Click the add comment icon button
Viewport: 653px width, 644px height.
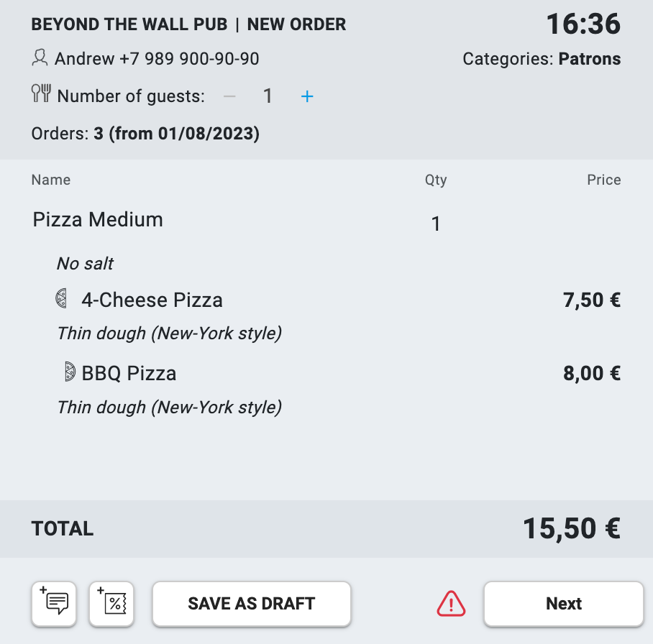click(x=55, y=603)
